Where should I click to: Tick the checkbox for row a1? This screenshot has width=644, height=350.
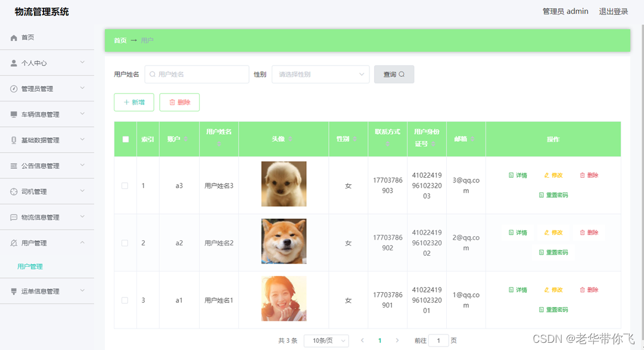pos(125,301)
